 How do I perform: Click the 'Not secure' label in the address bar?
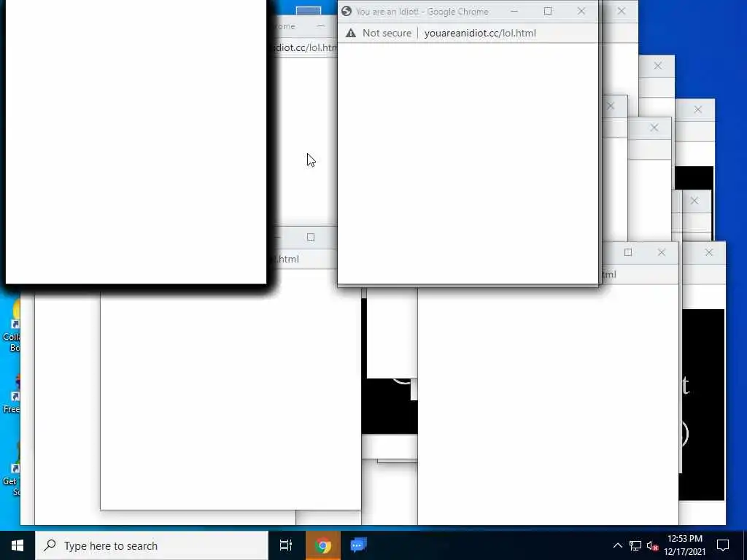pyautogui.click(x=387, y=33)
